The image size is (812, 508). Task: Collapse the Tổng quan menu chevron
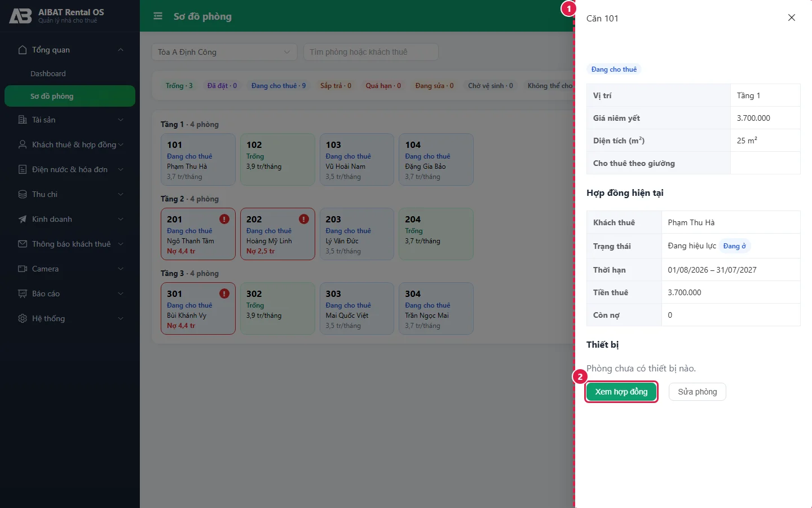pos(121,50)
